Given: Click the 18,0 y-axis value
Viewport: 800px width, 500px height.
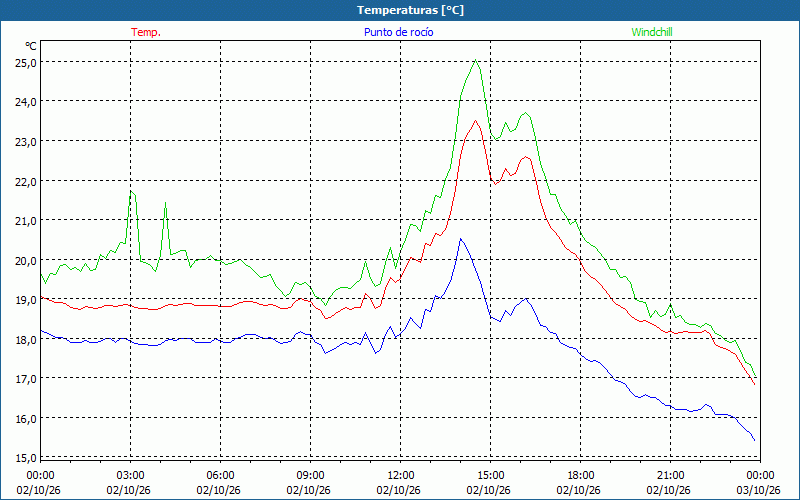Looking at the screenshot, I should coord(26,340).
